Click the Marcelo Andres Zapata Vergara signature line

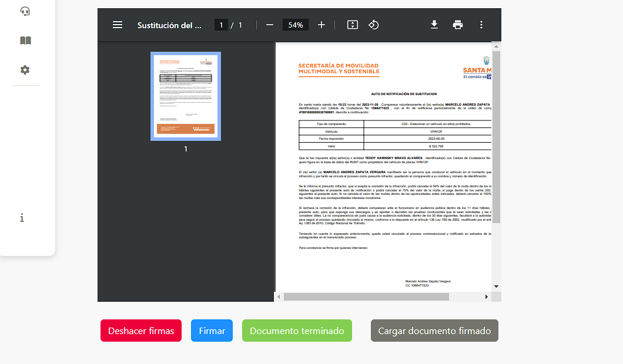click(427, 281)
